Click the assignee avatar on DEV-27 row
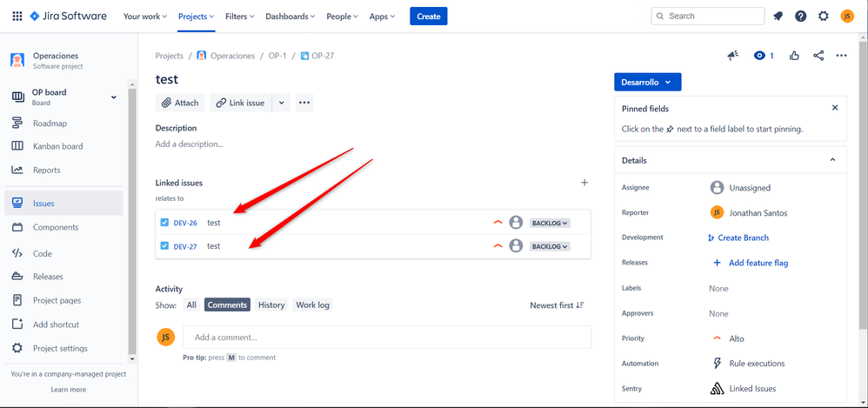This screenshot has height=408, width=868. point(516,246)
